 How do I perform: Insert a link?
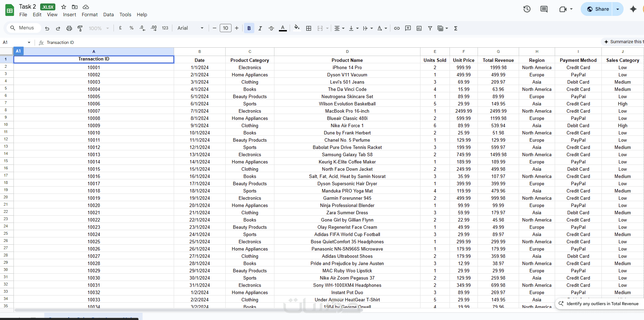397,28
